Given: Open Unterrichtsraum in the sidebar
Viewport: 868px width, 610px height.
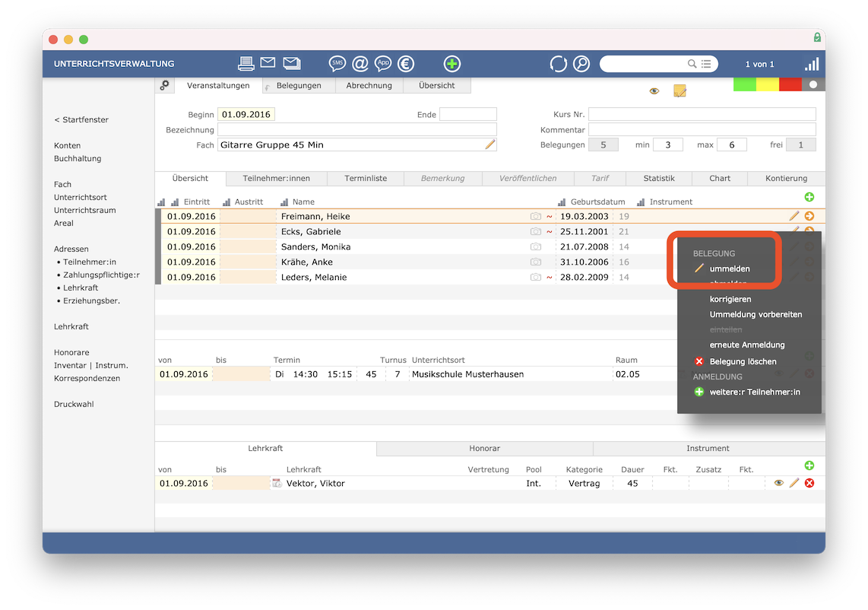Looking at the screenshot, I should click(x=84, y=210).
